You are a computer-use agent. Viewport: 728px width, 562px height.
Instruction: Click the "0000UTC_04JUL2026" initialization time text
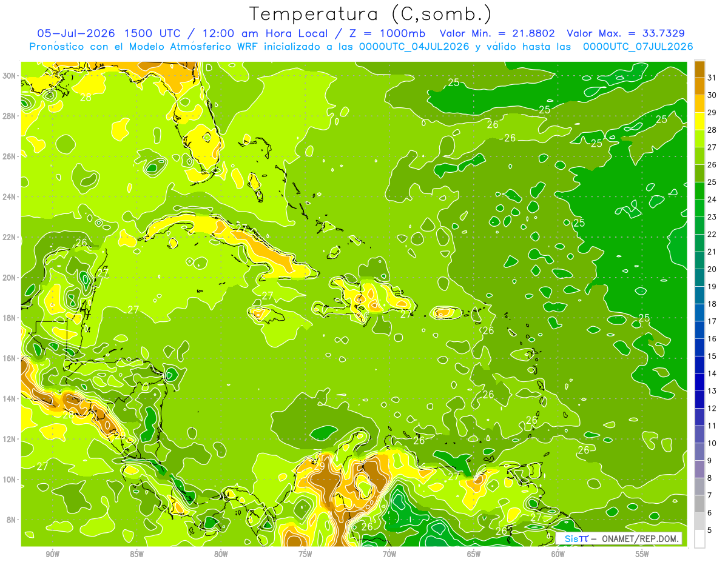pos(414,47)
